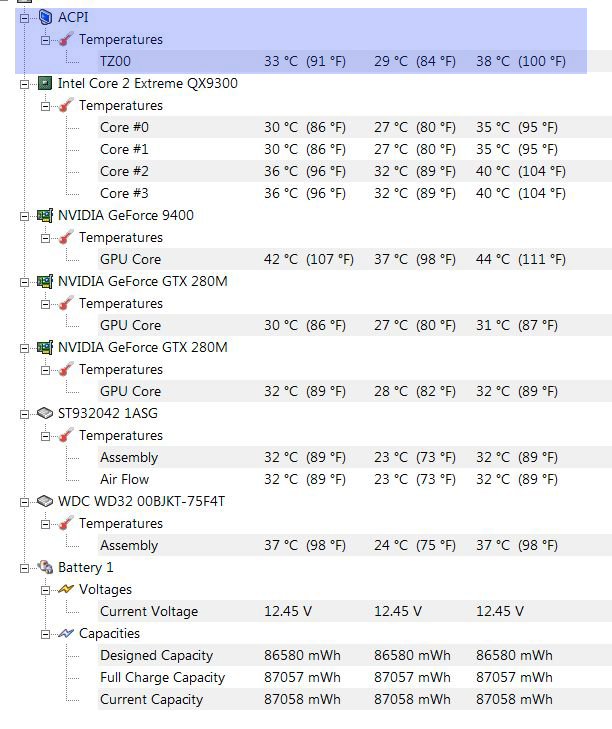The width and height of the screenshot is (612, 729).
Task: Select the Current Voltage row
Action: pyautogui.click(x=148, y=611)
